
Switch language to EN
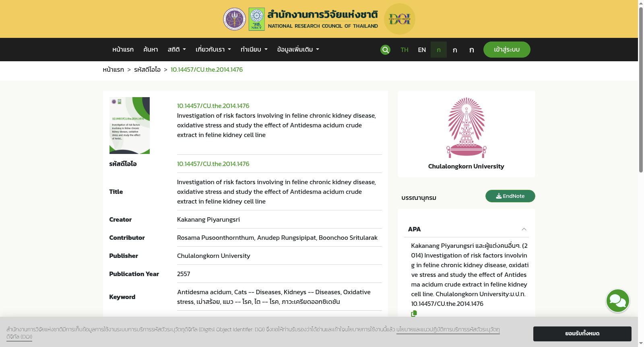coord(422,50)
